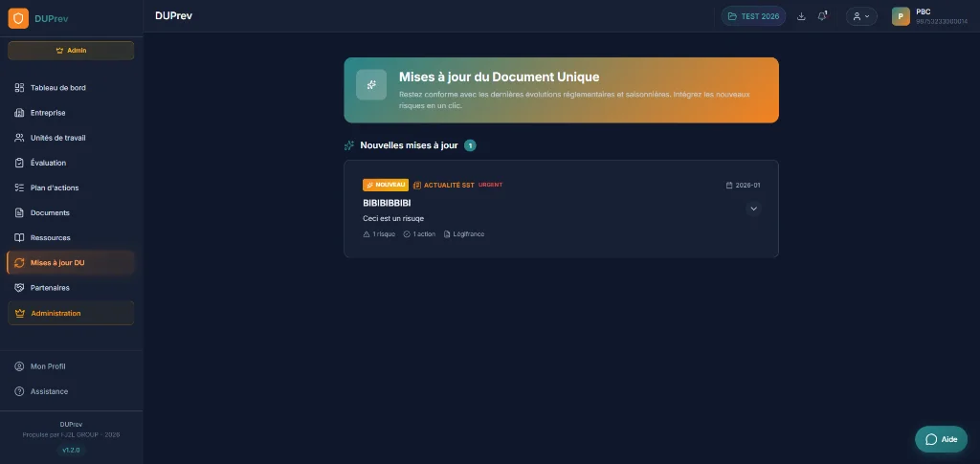Click the Admin role badge button
This screenshot has width=980, height=464.
click(x=71, y=51)
